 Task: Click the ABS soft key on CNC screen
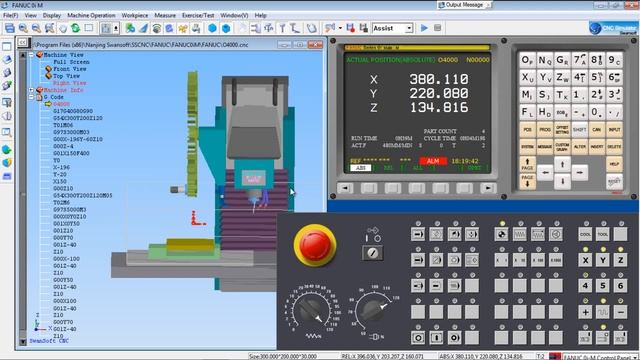click(360, 168)
